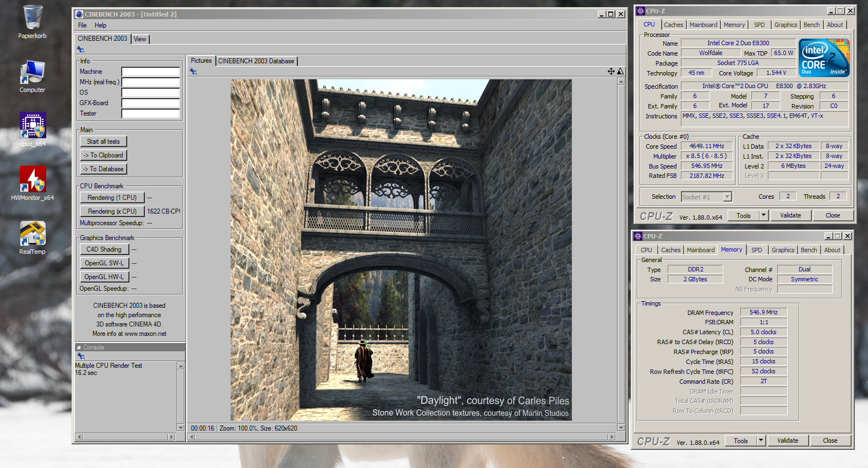Select the Pictures tab
Viewport: 868px width, 468px height.
pos(201,61)
